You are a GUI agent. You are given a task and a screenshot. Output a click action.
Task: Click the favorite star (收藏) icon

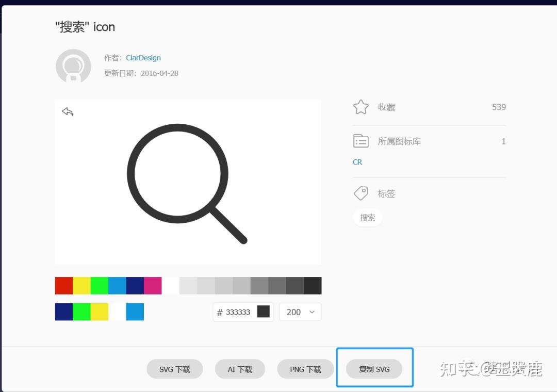361,107
